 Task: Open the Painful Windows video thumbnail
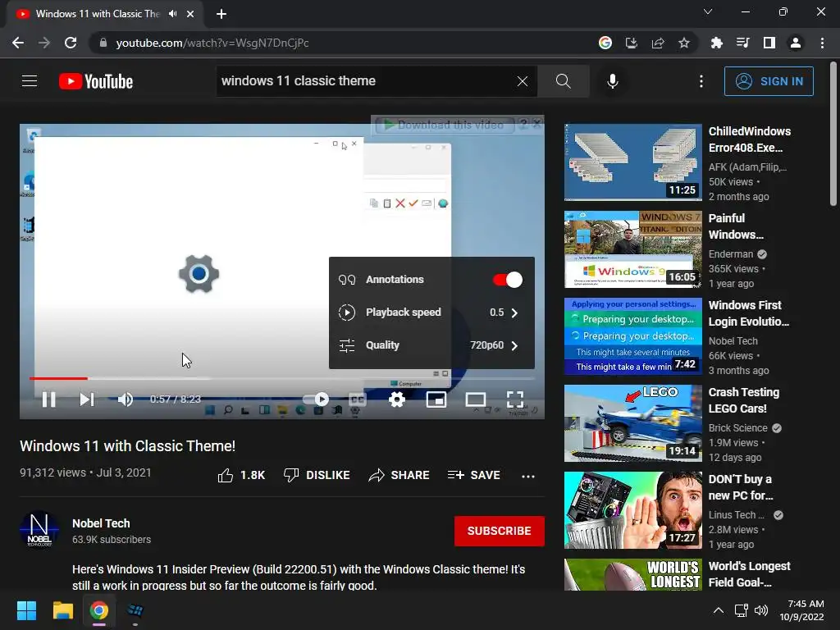click(632, 249)
